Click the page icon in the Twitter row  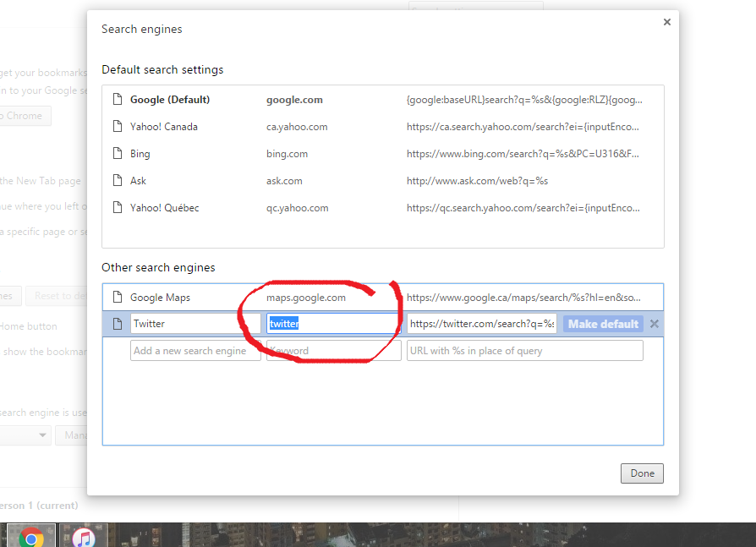click(118, 324)
